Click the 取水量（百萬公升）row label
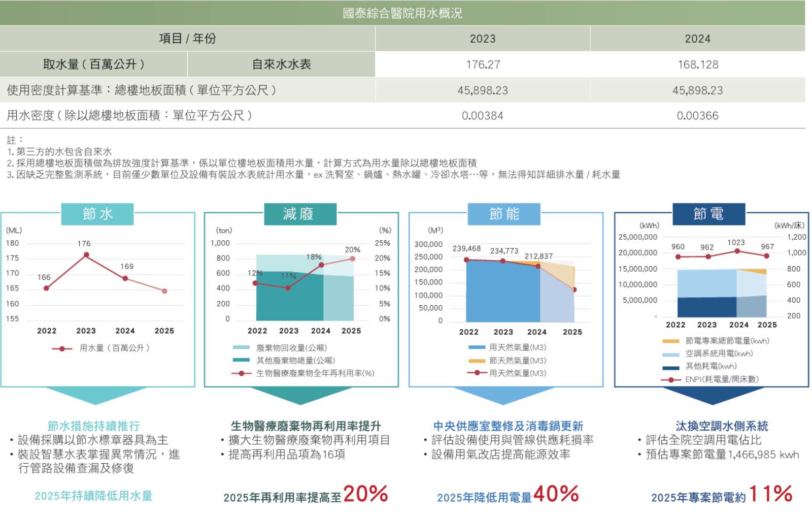Screen dimensions: 812x516 [93, 64]
